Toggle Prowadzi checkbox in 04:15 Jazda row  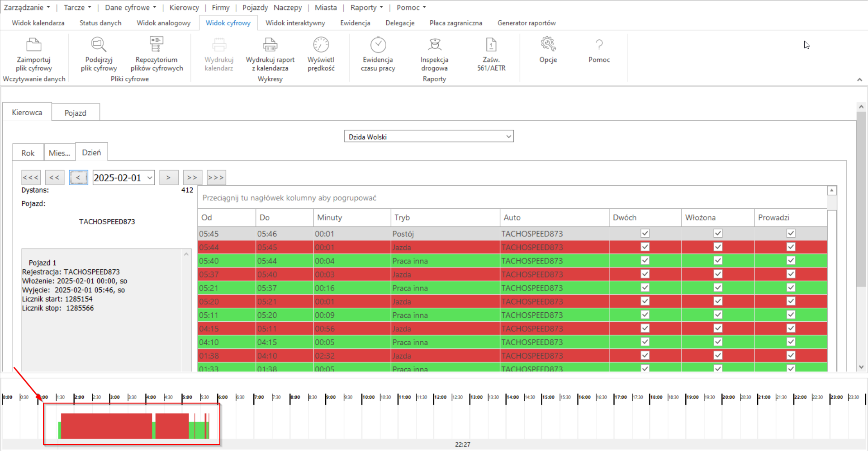pyautogui.click(x=791, y=328)
